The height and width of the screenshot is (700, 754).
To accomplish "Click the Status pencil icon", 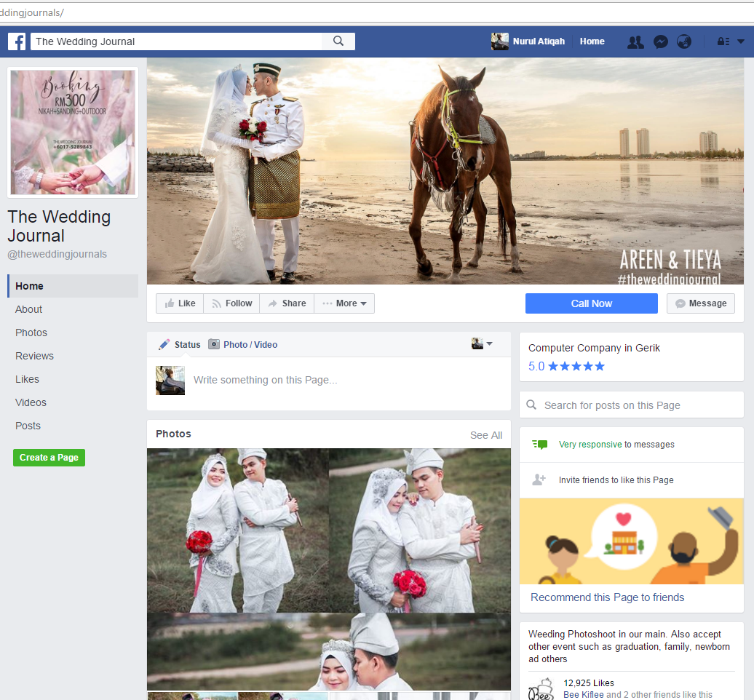I will [164, 345].
